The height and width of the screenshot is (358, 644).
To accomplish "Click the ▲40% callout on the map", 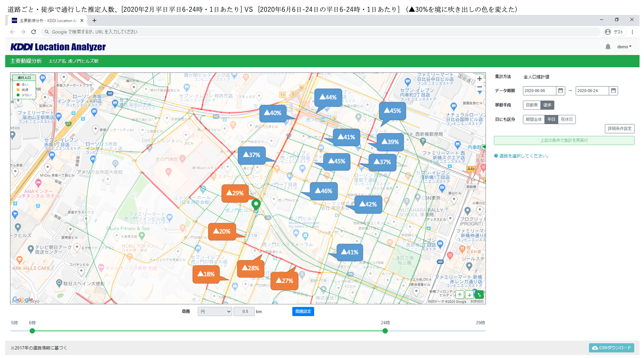I will (273, 113).
